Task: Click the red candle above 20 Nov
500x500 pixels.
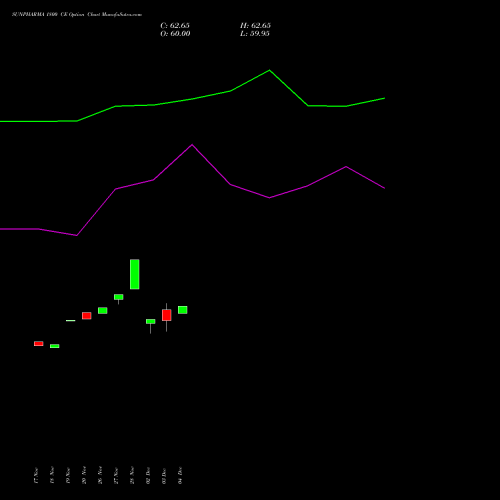Action: (x=87, y=316)
